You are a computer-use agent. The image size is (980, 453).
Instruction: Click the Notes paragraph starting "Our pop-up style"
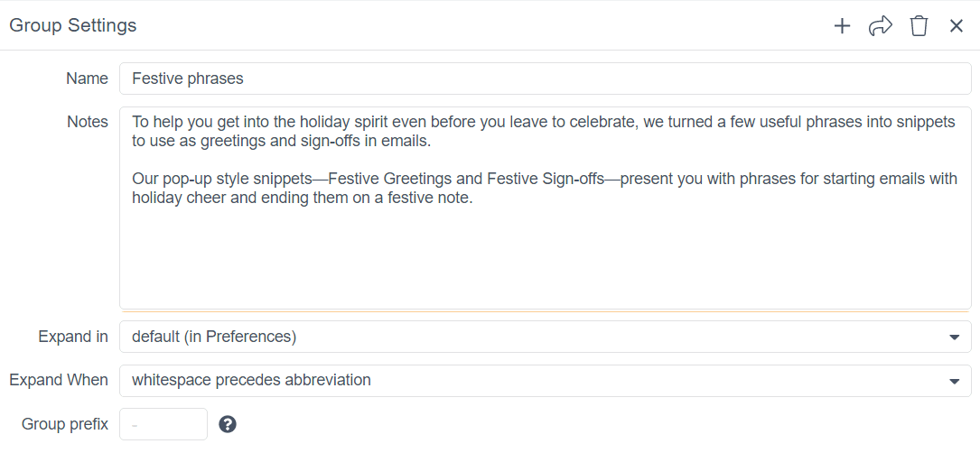(x=545, y=189)
